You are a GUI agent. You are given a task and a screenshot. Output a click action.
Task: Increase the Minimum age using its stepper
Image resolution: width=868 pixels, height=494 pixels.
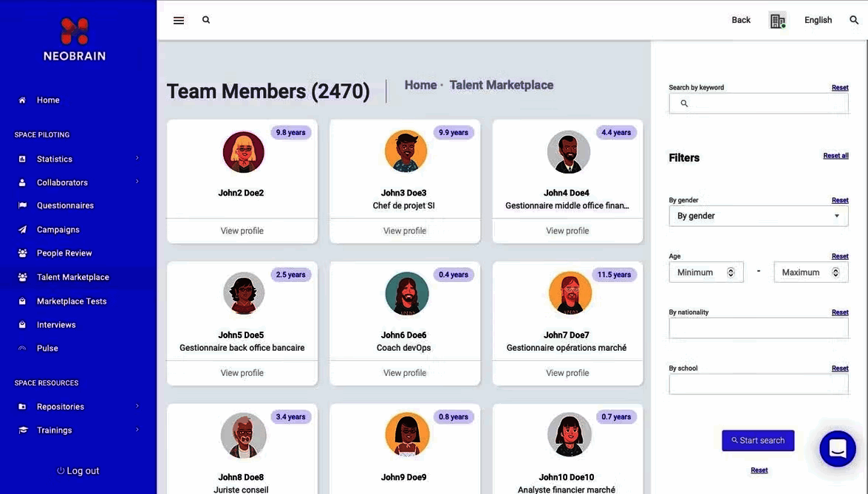coord(731,269)
